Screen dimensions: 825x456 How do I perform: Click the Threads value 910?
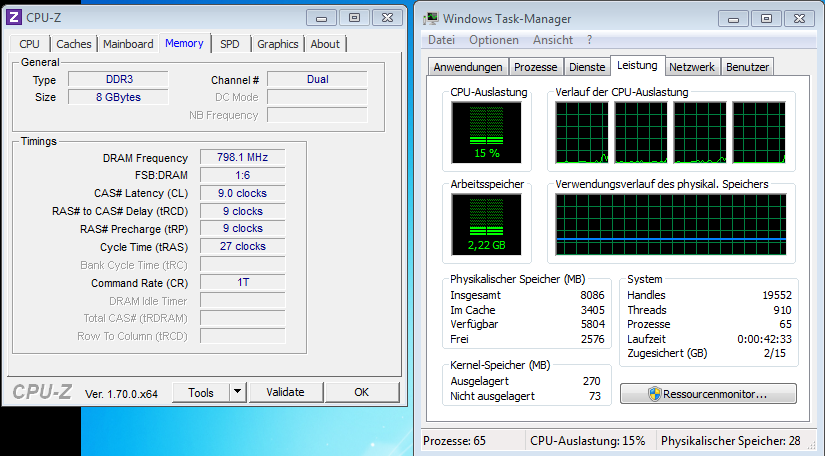[782, 310]
